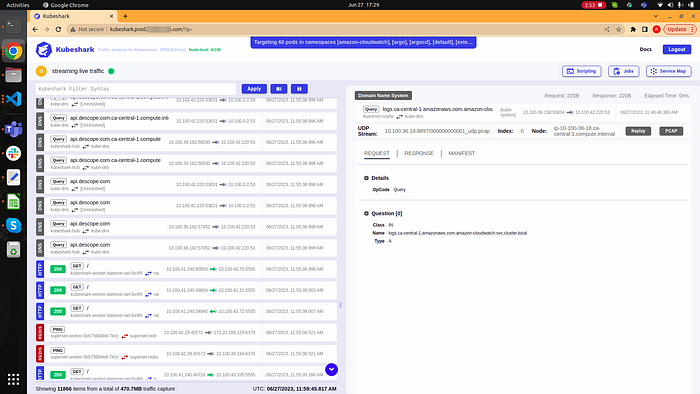Dismiss the Targeting 60 pods banner

363,42
